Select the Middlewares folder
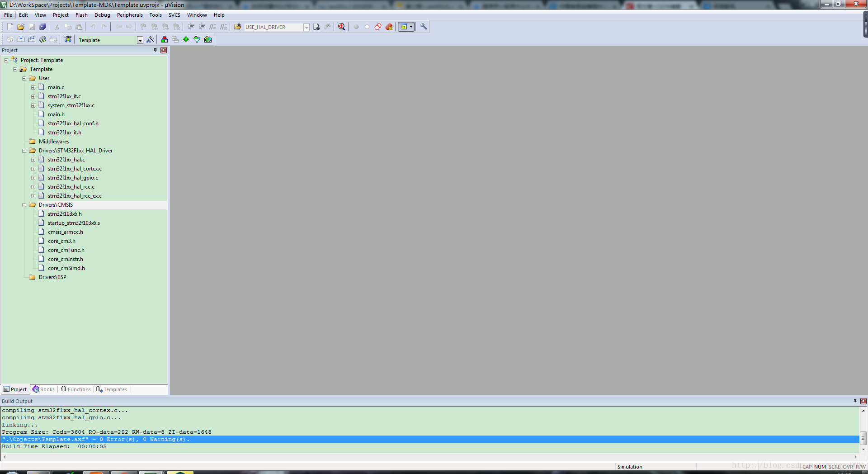The width and height of the screenshot is (868, 474). (54, 142)
